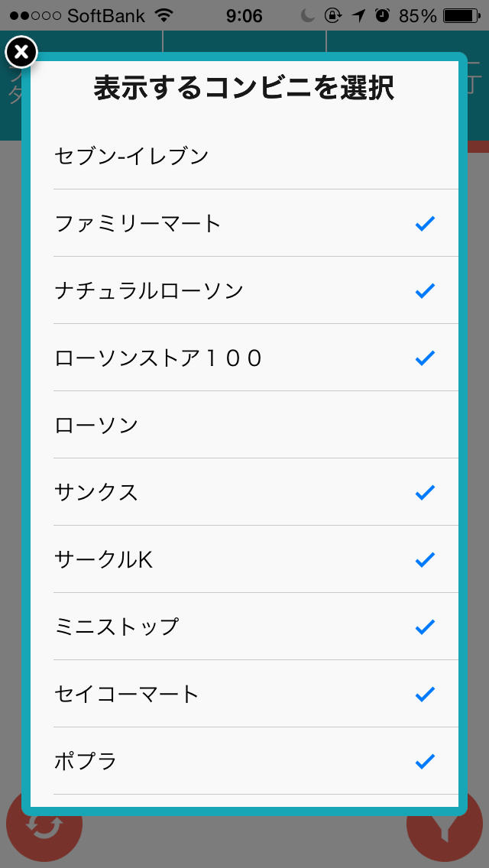
Task: Tap the battery icon in status bar
Action: (462, 15)
